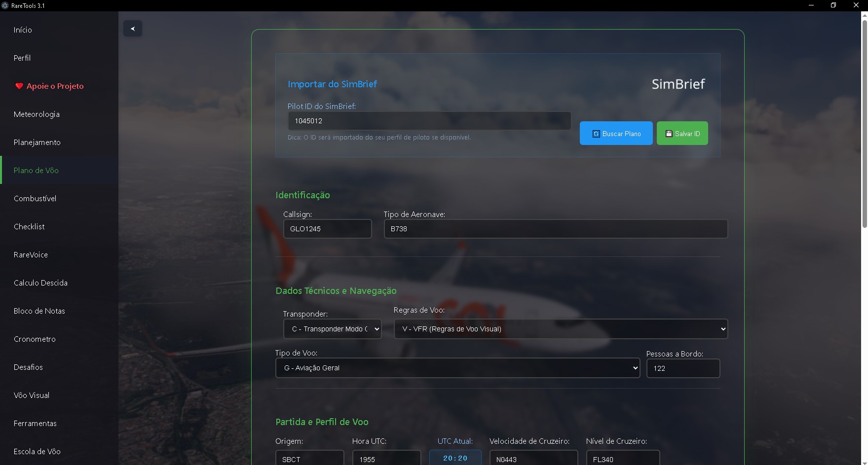The image size is (868, 465).
Task: Click the search icon inside Buscar Plano
Action: pyautogui.click(x=596, y=133)
